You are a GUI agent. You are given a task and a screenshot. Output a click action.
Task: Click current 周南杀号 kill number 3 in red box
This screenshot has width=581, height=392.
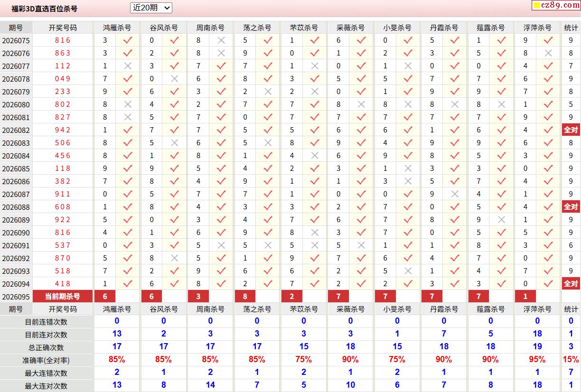pyautogui.click(x=198, y=297)
